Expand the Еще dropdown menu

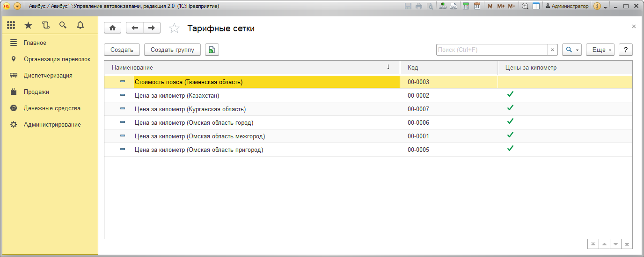click(600, 50)
